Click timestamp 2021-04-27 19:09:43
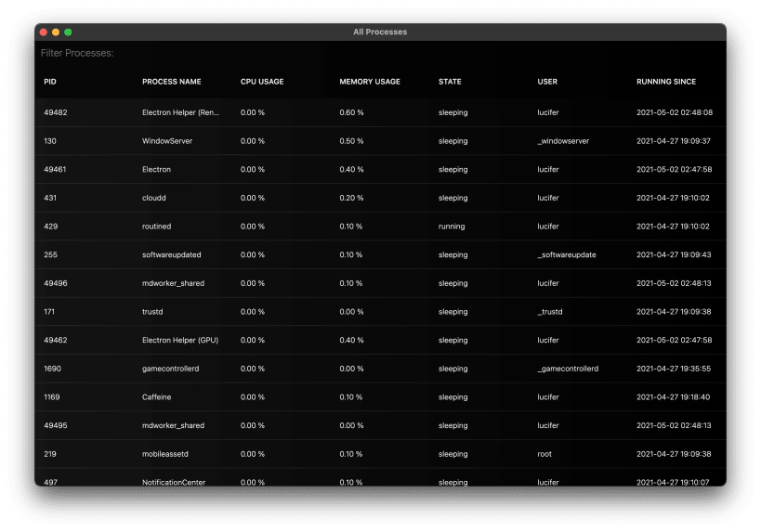The height and width of the screenshot is (532, 761). pos(674,254)
